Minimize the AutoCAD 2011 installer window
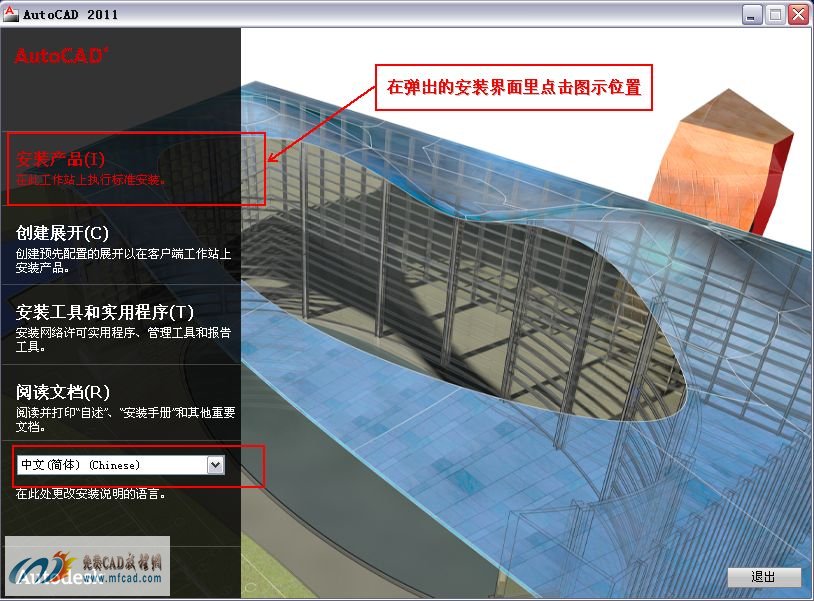This screenshot has height=601, width=814. click(751, 14)
